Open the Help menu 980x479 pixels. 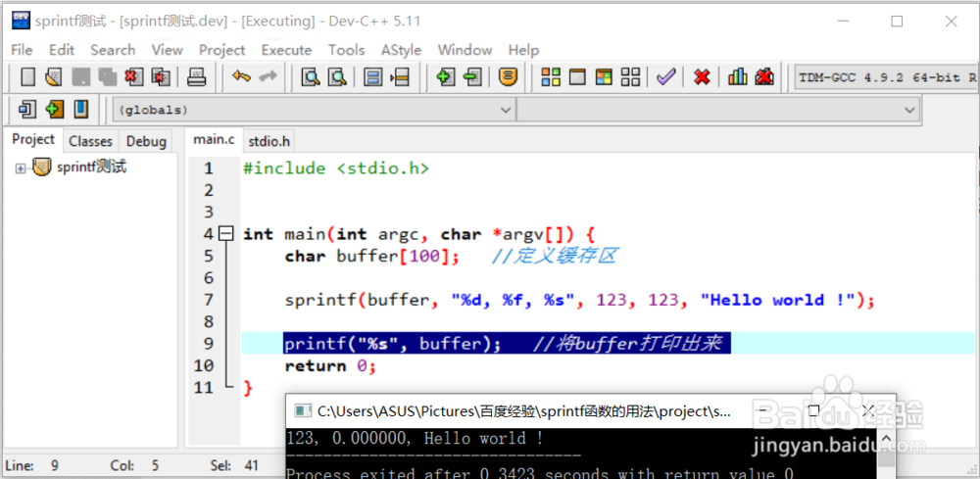(x=523, y=50)
